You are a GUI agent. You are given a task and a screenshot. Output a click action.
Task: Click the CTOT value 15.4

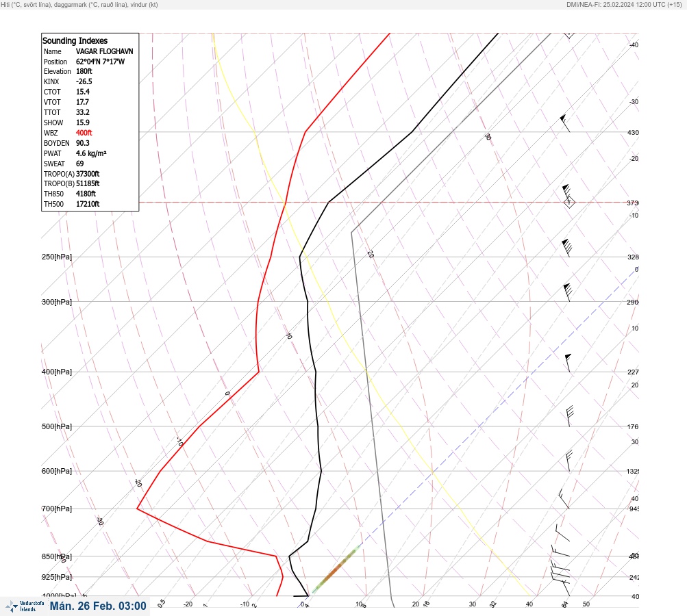click(83, 92)
